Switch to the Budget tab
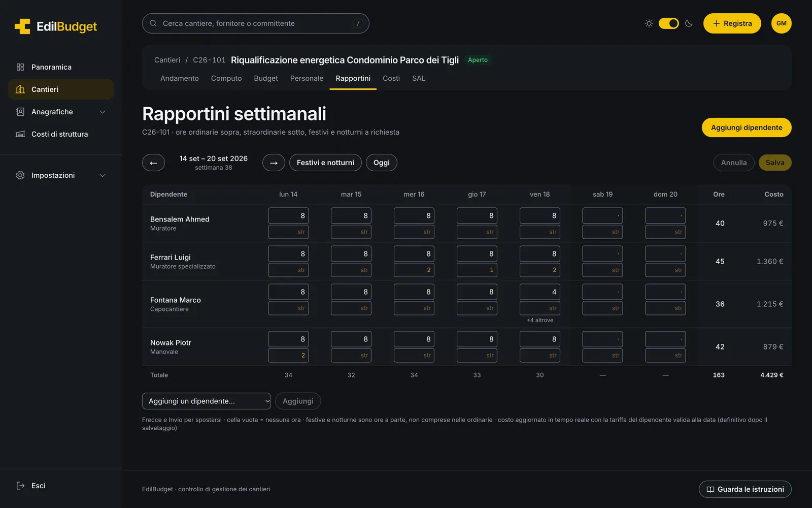This screenshot has width=812, height=508. [x=266, y=78]
